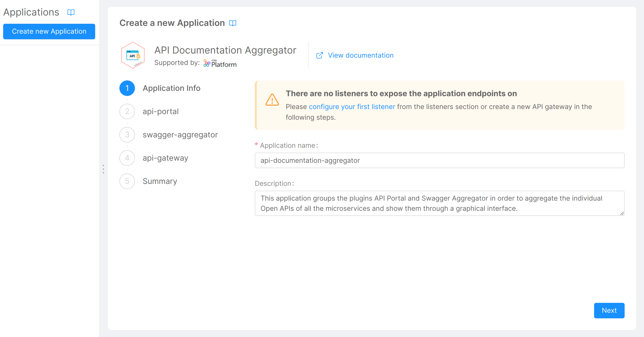Click the Application Info step label
Image resolution: width=644 pixels, height=337 pixels.
[x=171, y=88]
